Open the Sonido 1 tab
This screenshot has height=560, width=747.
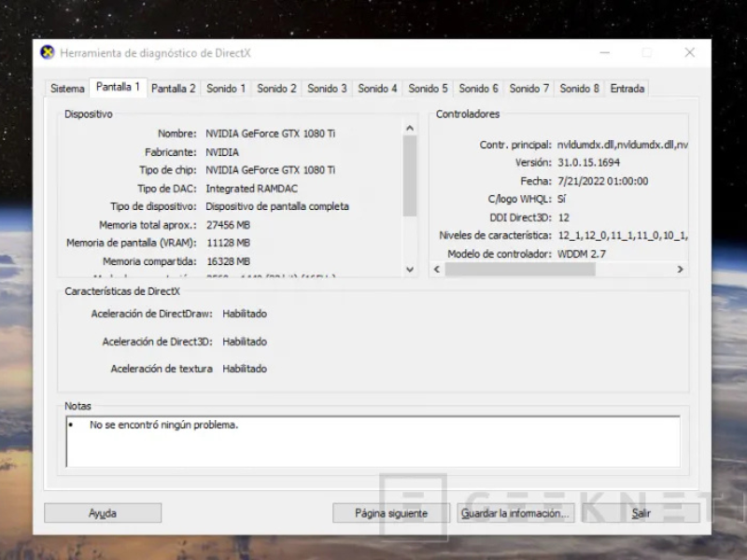tap(226, 89)
